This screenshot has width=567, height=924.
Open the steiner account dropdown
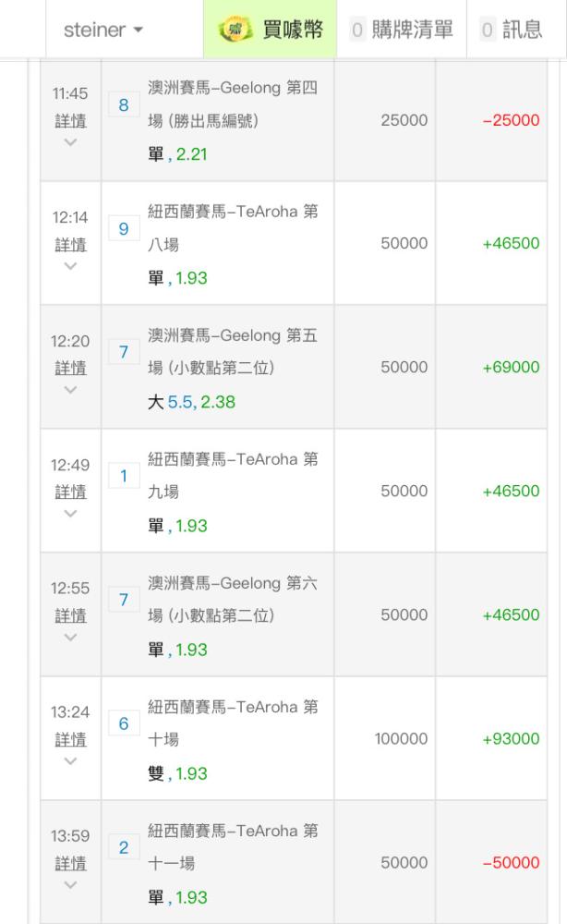[x=103, y=30]
